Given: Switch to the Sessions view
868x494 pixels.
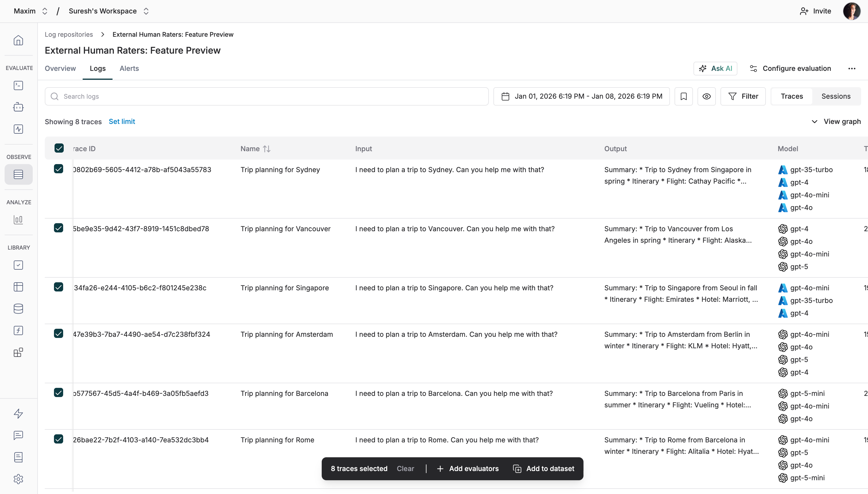Looking at the screenshot, I should click(836, 96).
